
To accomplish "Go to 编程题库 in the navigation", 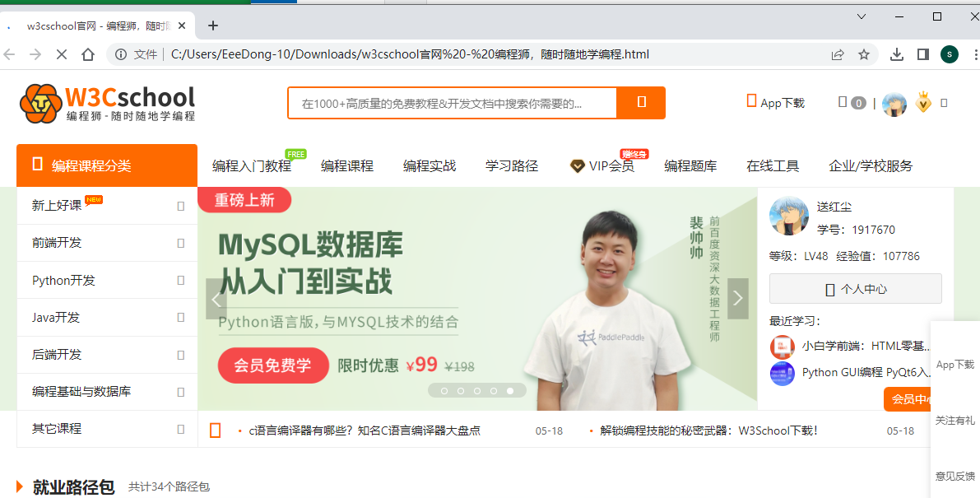I will [690, 165].
